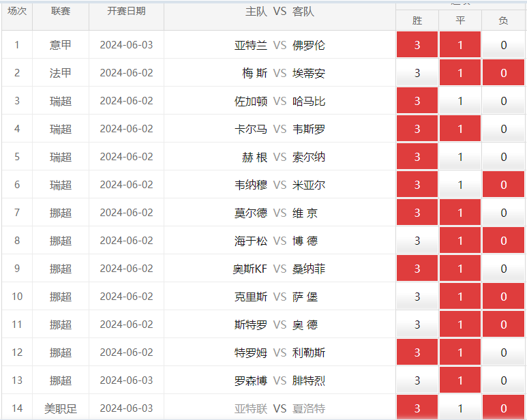Viewport: 527px width, 420px height.
Task: Toggle 平 (1) for match 8 海于松 vs 博德
Action: click(x=460, y=240)
